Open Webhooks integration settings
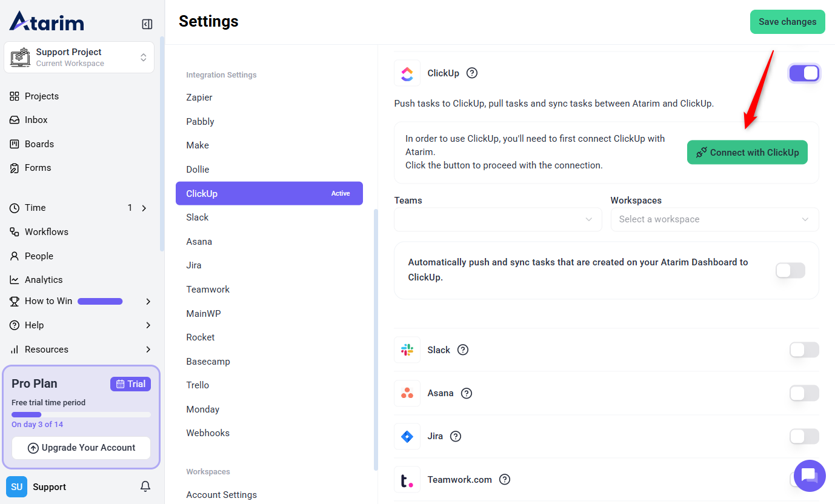 click(208, 433)
